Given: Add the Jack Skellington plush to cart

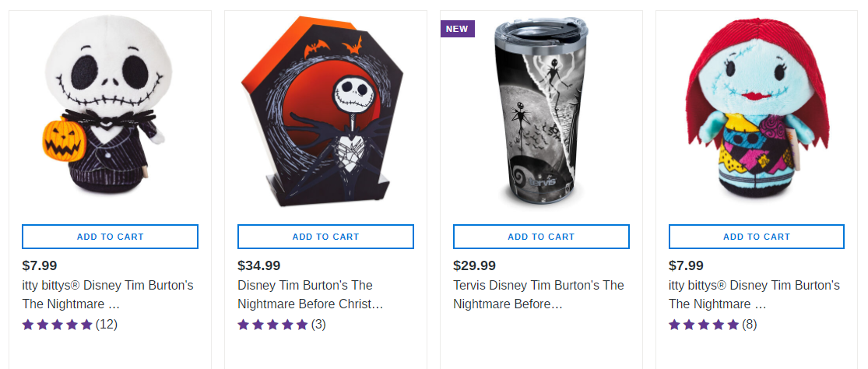Looking at the screenshot, I should pyautogui.click(x=110, y=237).
